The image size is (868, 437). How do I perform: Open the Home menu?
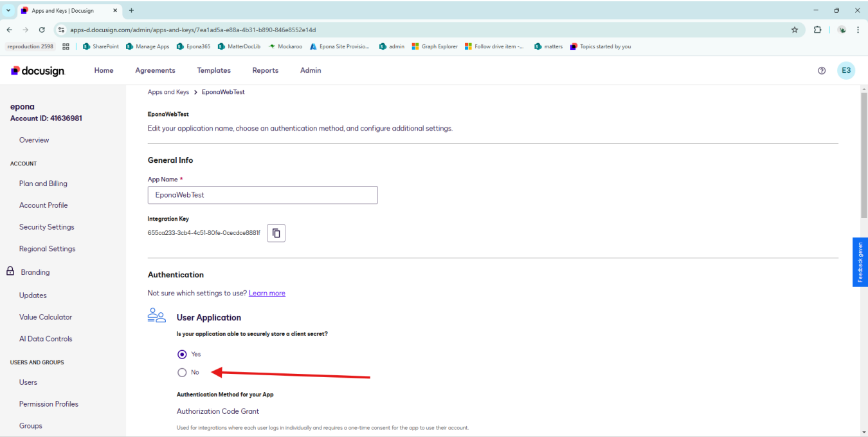(x=104, y=71)
